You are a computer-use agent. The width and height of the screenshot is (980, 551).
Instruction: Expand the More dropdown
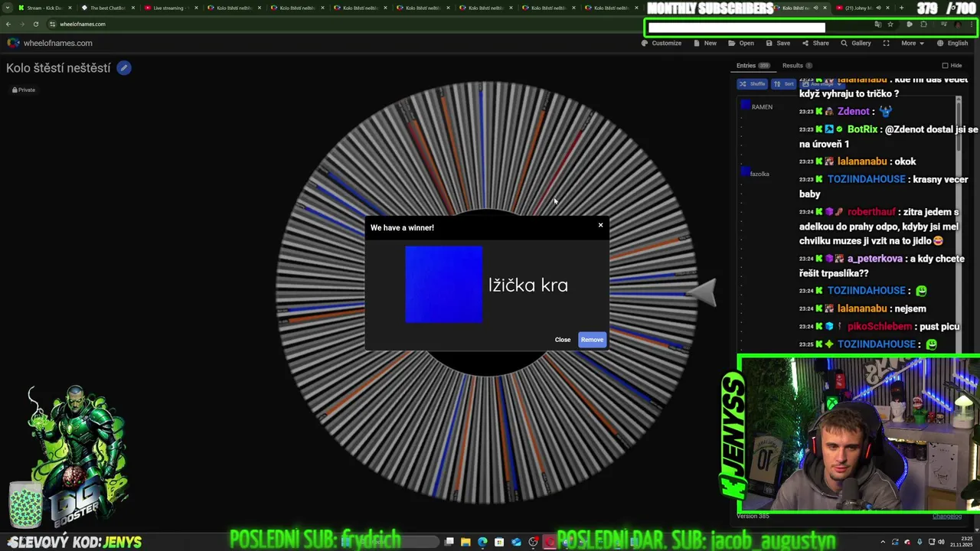(913, 43)
